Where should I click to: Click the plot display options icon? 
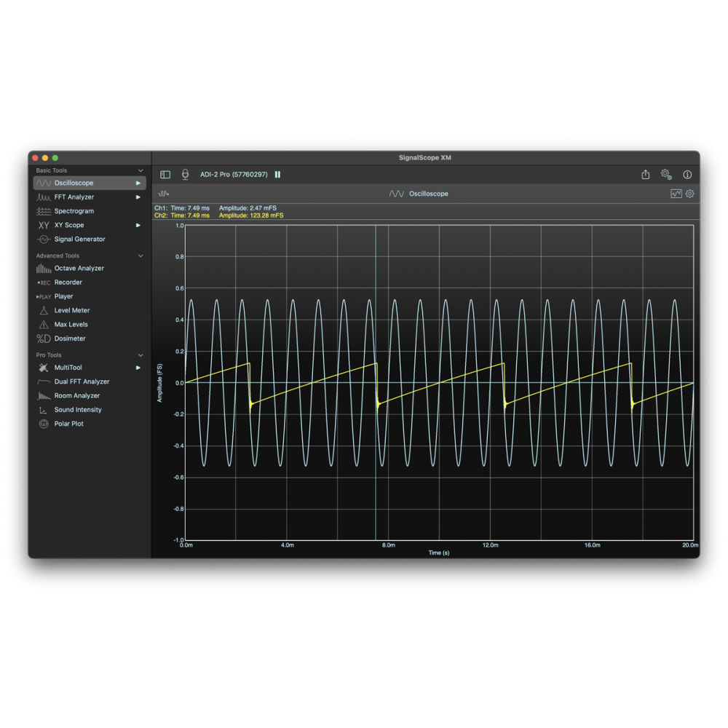tap(676, 194)
